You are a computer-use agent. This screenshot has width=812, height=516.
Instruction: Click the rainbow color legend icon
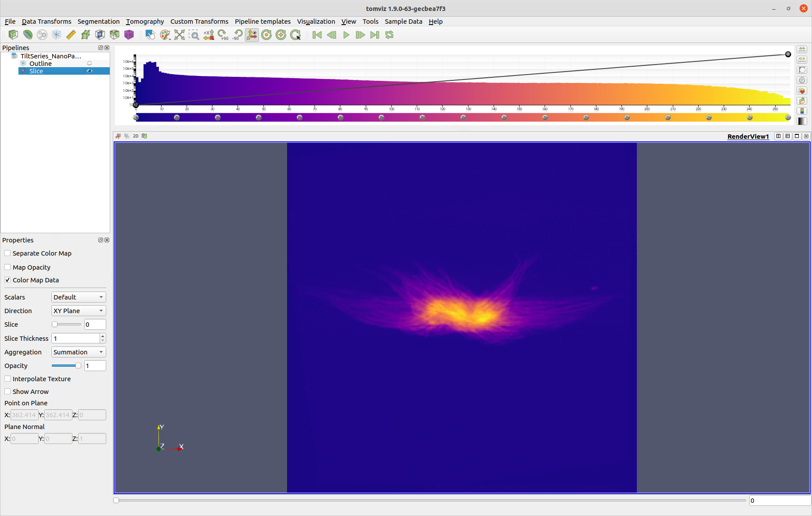coord(802,111)
